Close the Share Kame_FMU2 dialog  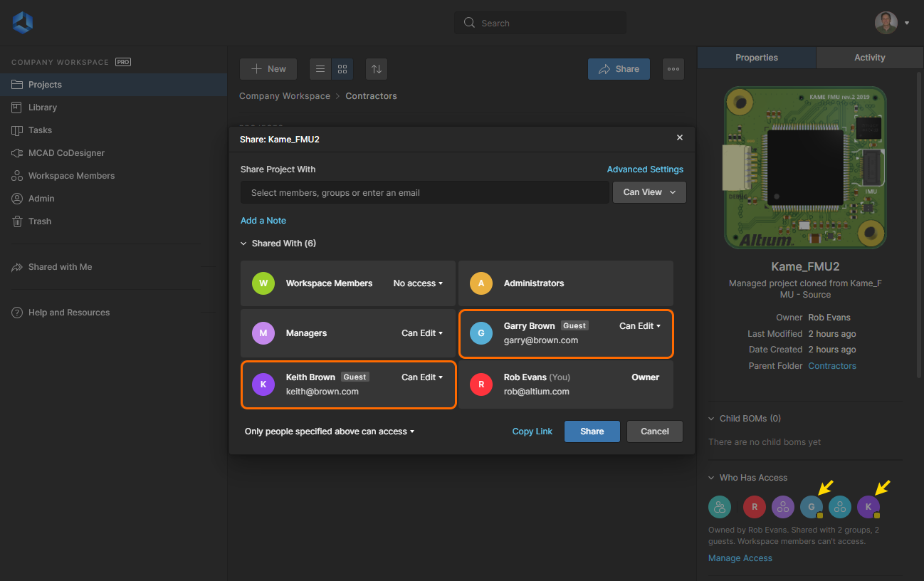tap(680, 137)
